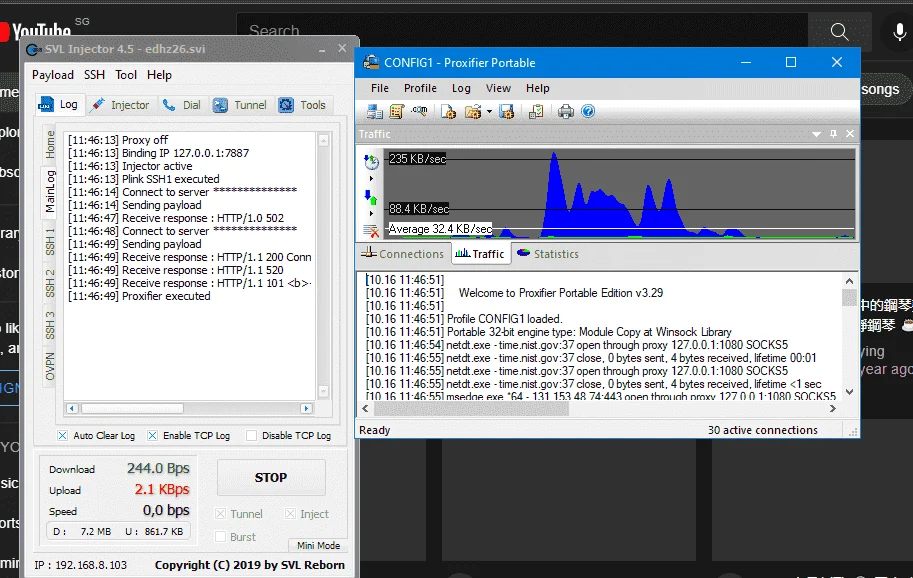Open Name Resolution (.com) icon in Proxifier
913x578 pixels.
(419, 111)
